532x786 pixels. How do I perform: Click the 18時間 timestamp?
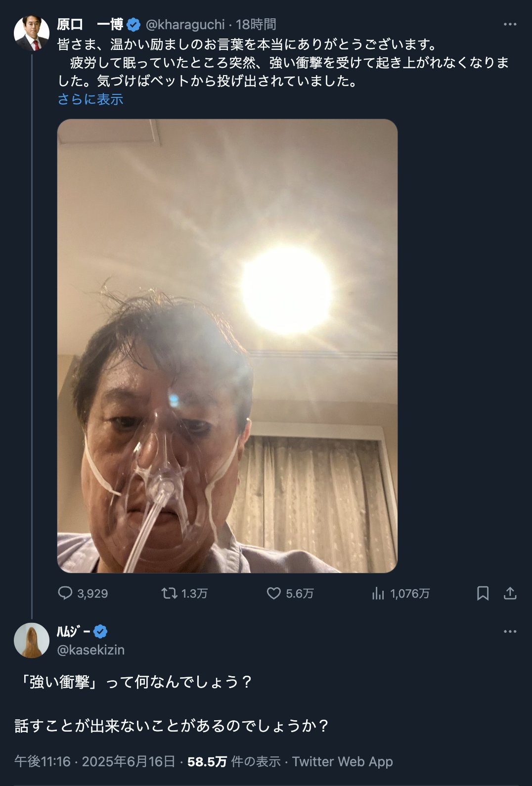click(256, 24)
